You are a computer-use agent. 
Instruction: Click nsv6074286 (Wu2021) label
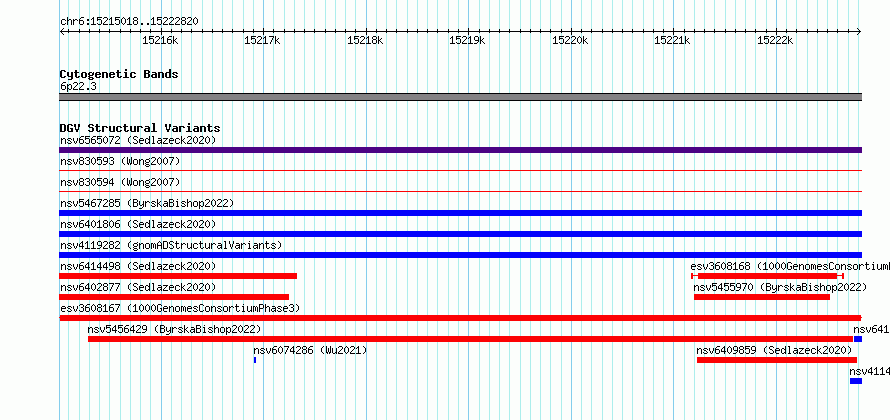click(x=310, y=350)
